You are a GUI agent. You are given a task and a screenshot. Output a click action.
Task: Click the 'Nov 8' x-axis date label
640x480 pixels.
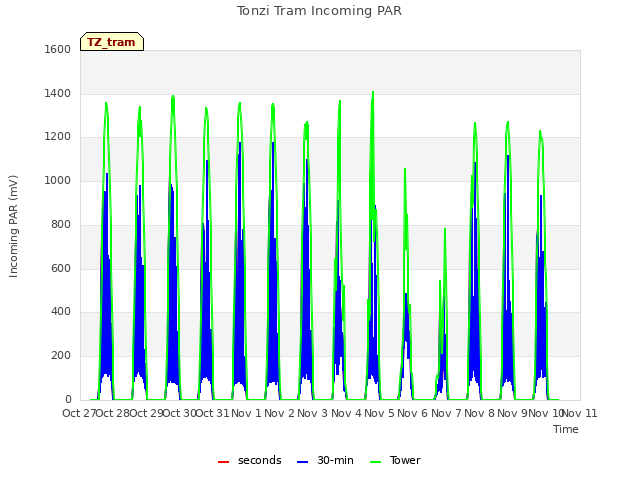point(480,413)
